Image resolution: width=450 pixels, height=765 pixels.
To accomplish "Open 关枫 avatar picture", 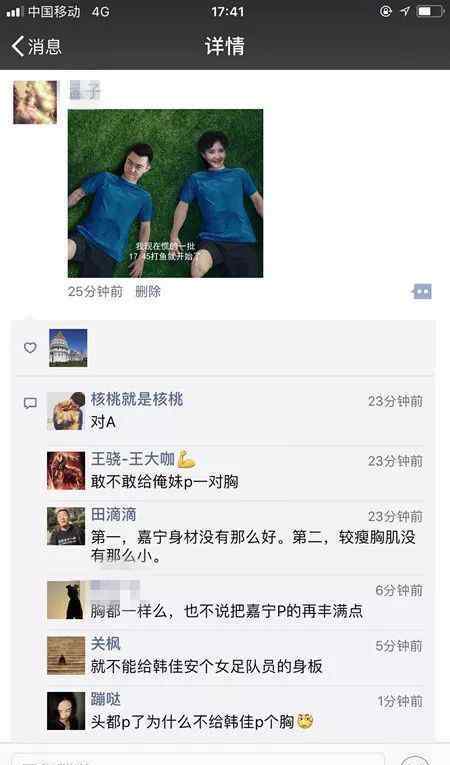I will (x=66, y=656).
